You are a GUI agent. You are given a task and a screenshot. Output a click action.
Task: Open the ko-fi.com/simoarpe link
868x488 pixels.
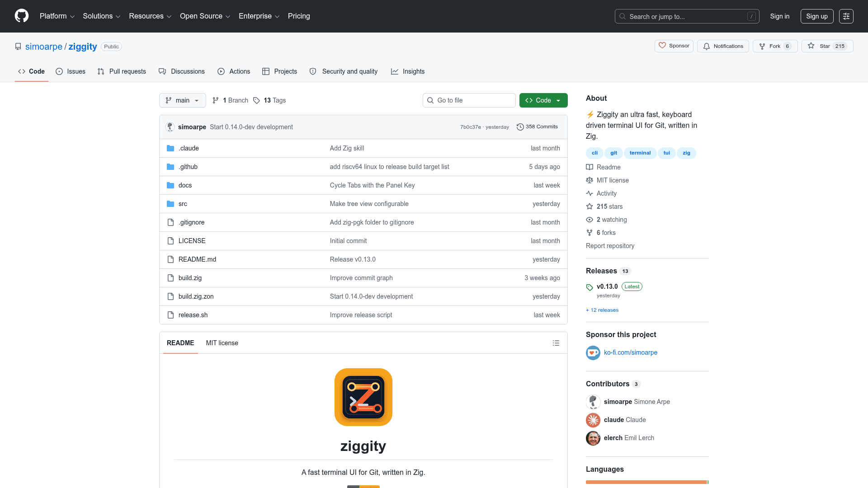coord(631,352)
